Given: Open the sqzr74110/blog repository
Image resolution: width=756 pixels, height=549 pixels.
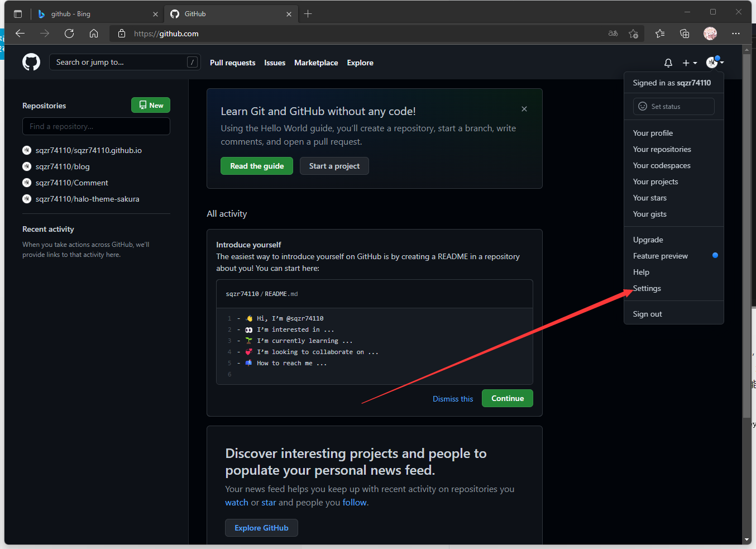Looking at the screenshot, I should (63, 166).
